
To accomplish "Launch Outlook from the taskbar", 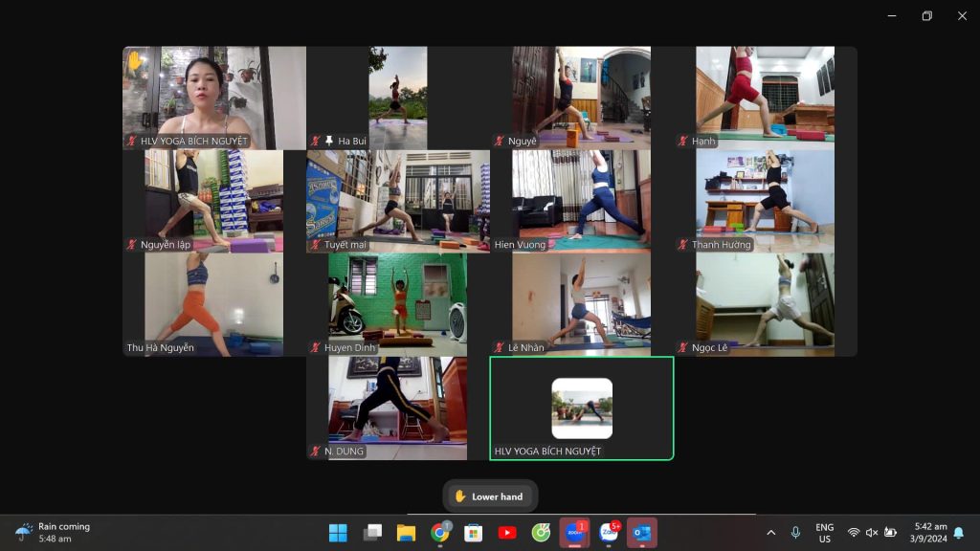I will click(642, 533).
